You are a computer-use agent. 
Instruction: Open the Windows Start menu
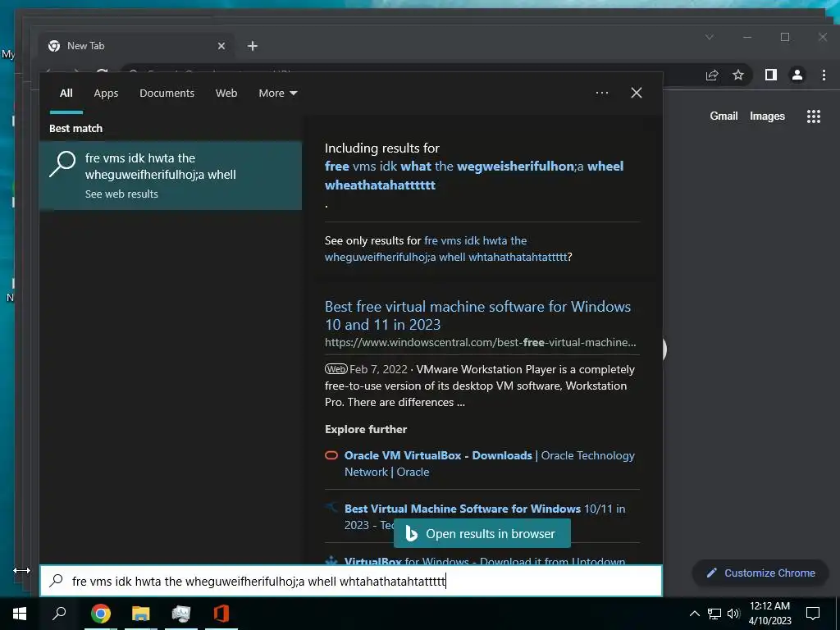20,614
